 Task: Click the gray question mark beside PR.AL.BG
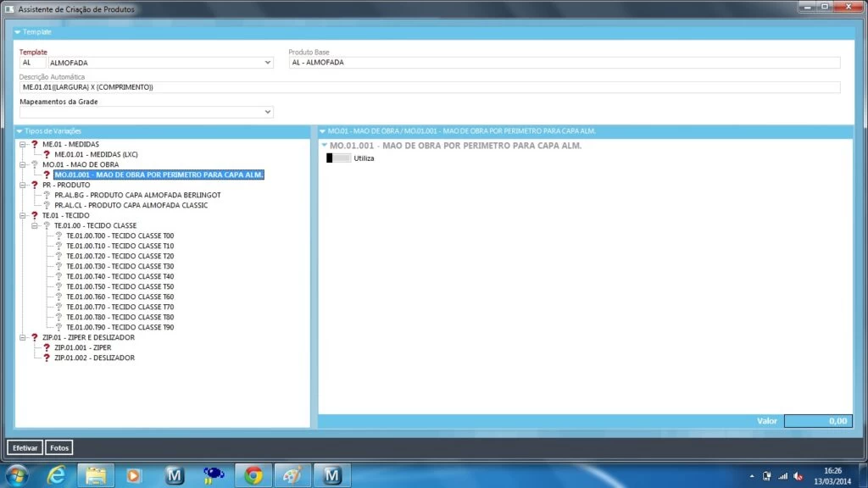(x=47, y=195)
